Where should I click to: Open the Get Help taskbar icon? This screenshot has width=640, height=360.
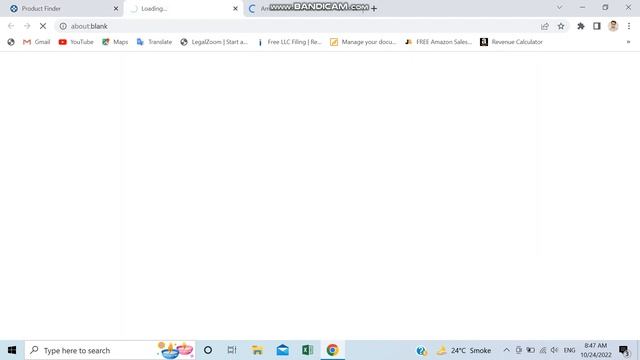tap(422, 350)
